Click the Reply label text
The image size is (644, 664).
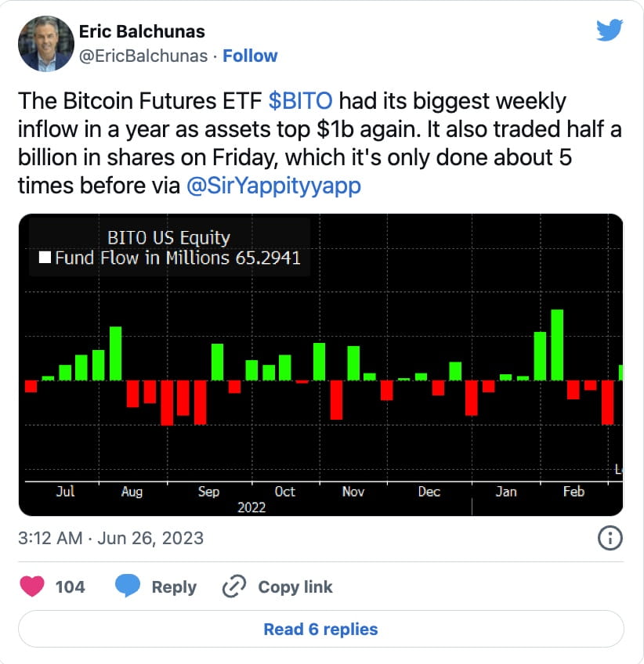174,586
